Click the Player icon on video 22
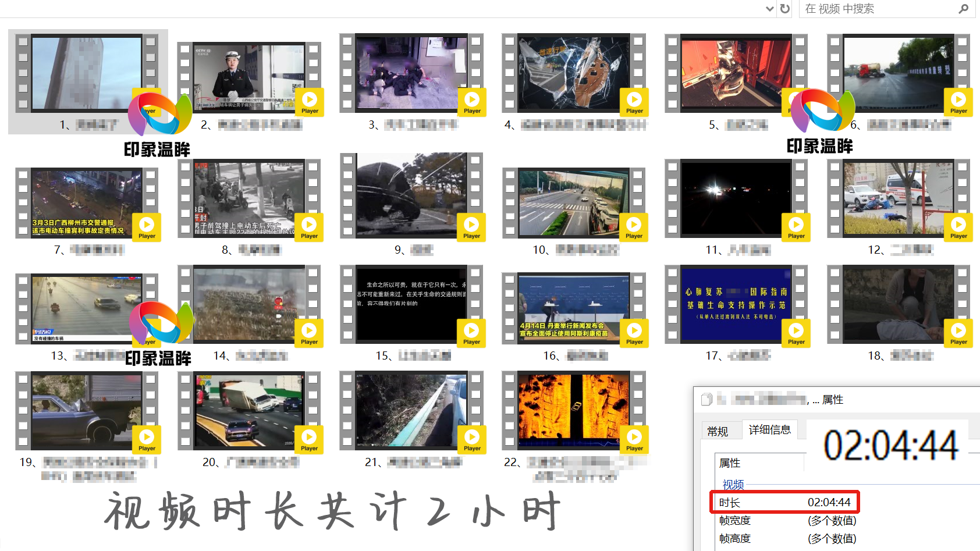The image size is (980, 551). pos(634,439)
